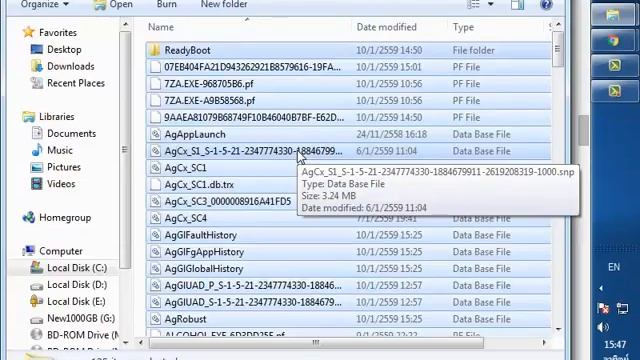The height and width of the screenshot is (360, 640).
Task: Sort by the Type column header
Action: pos(463,27)
